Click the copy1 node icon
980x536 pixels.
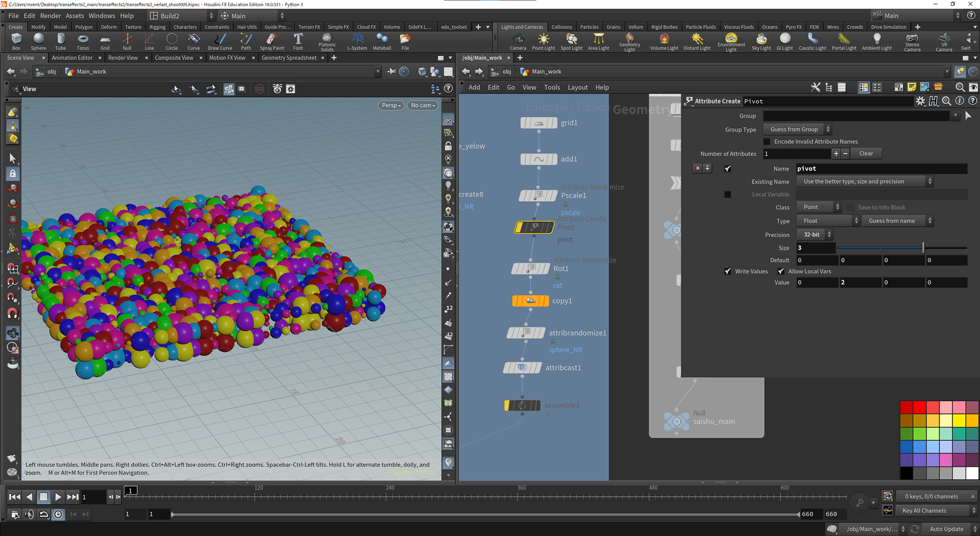coord(531,301)
